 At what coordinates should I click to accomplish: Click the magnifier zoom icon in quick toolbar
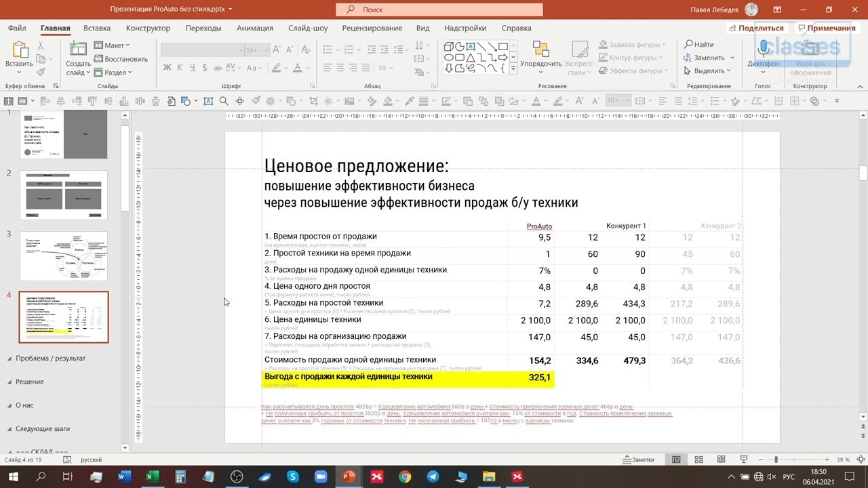pyautogui.click(x=224, y=101)
